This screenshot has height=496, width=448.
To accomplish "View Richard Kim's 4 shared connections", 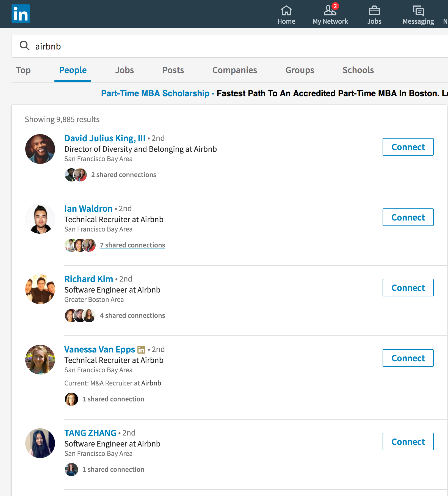I will [x=132, y=315].
